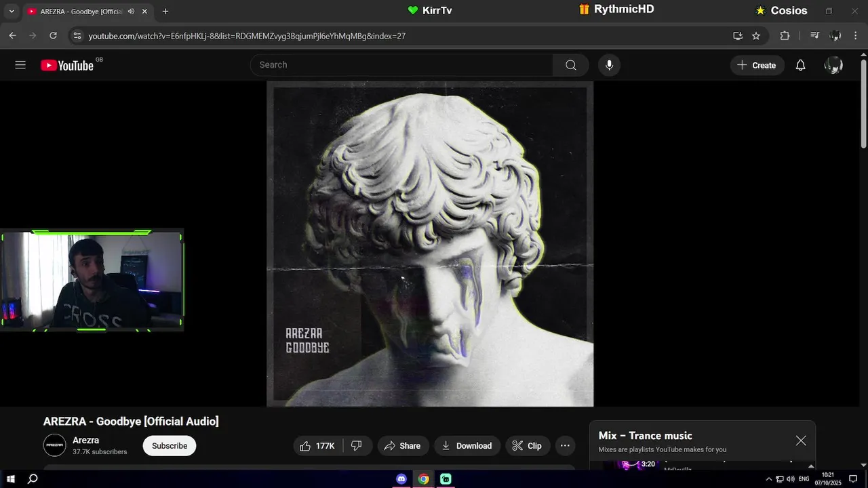Open network status tray icon
The image size is (868, 488).
point(780,479)
